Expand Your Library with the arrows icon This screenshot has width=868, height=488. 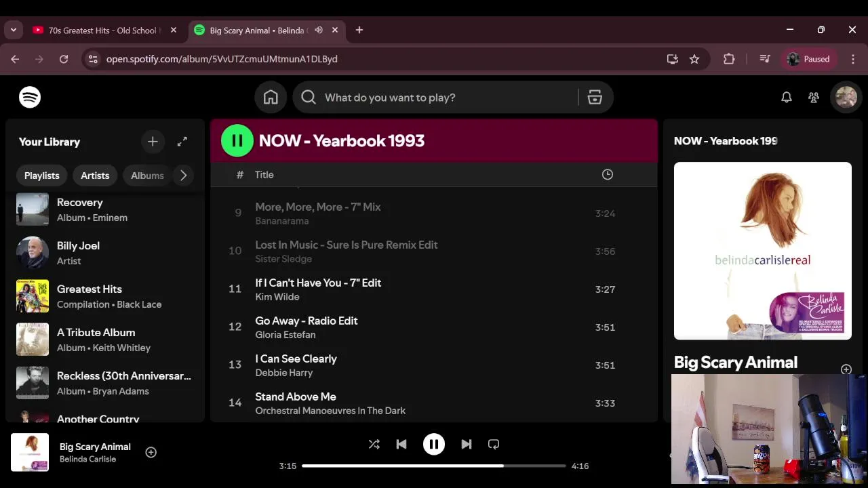pyautogui.click(x=182, y=142)
